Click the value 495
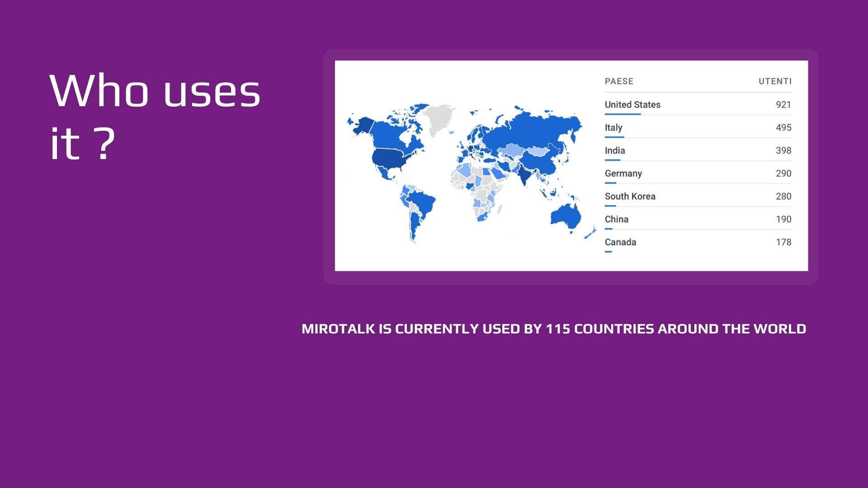This screenshot has height=488, width=868. 783,127
